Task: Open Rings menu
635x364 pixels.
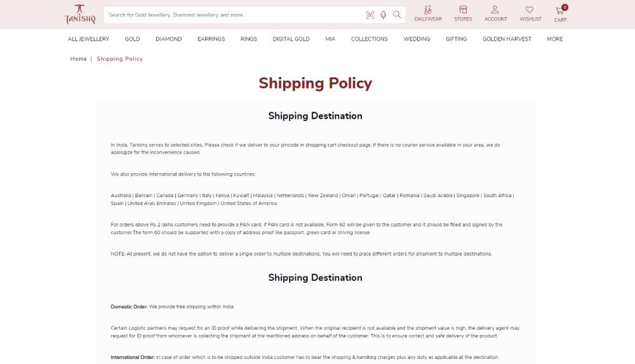Action: click(249, 39)
